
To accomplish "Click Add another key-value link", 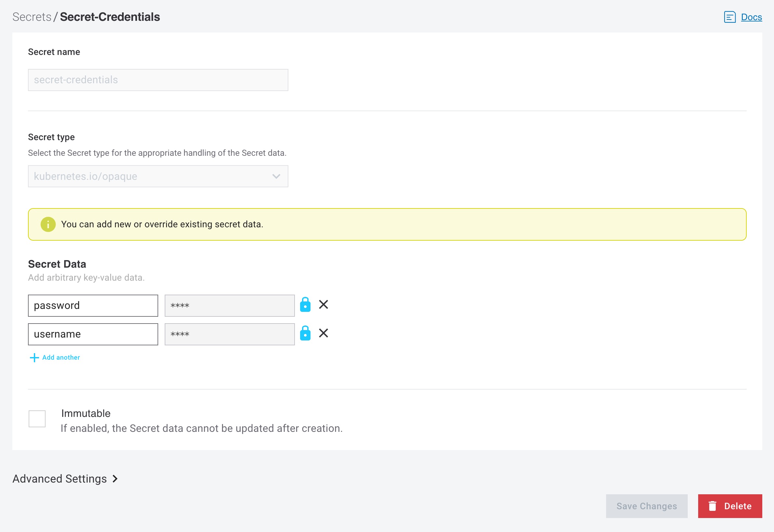I will (x=61, y=358).
